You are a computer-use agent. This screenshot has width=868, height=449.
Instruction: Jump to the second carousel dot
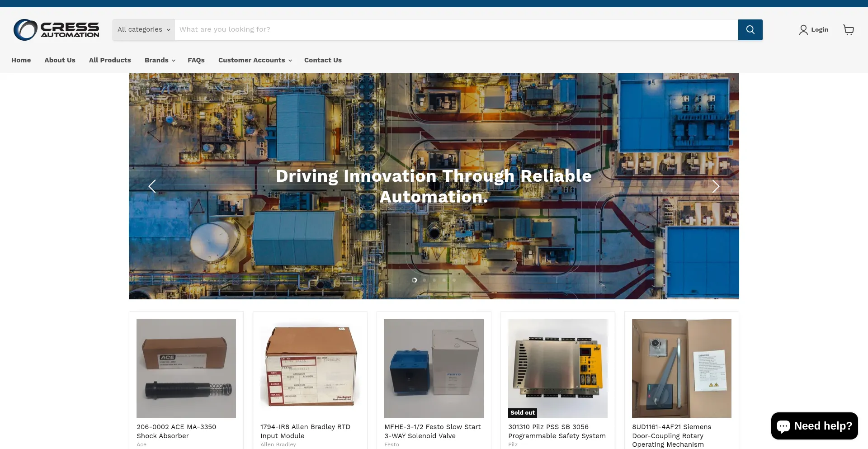point(424,280)
